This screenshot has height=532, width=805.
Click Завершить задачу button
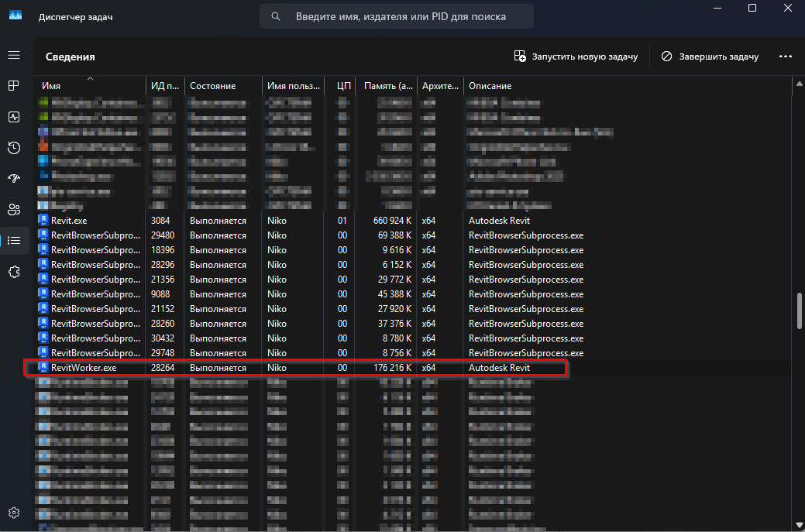(710, 57)
